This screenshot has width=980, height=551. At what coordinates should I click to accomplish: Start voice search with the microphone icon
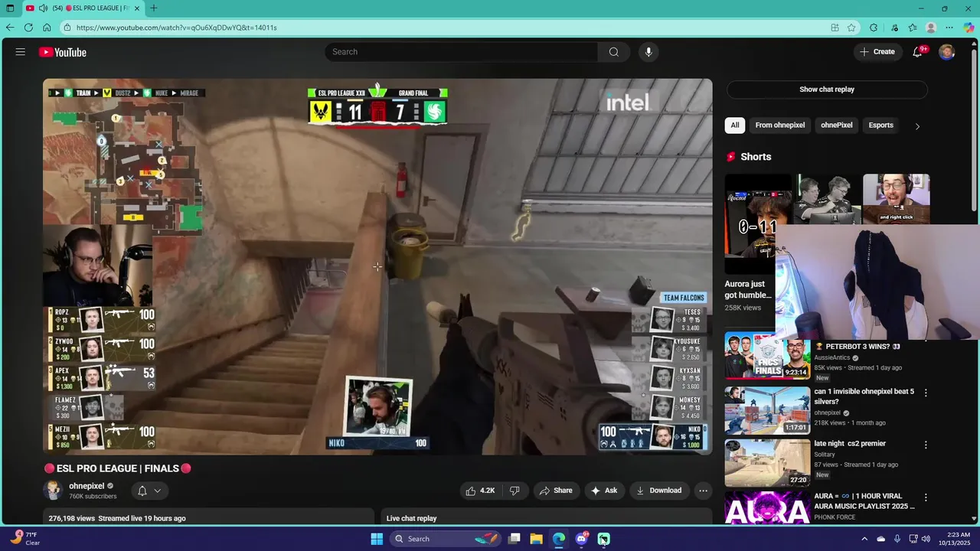click(x=648, y=52)
